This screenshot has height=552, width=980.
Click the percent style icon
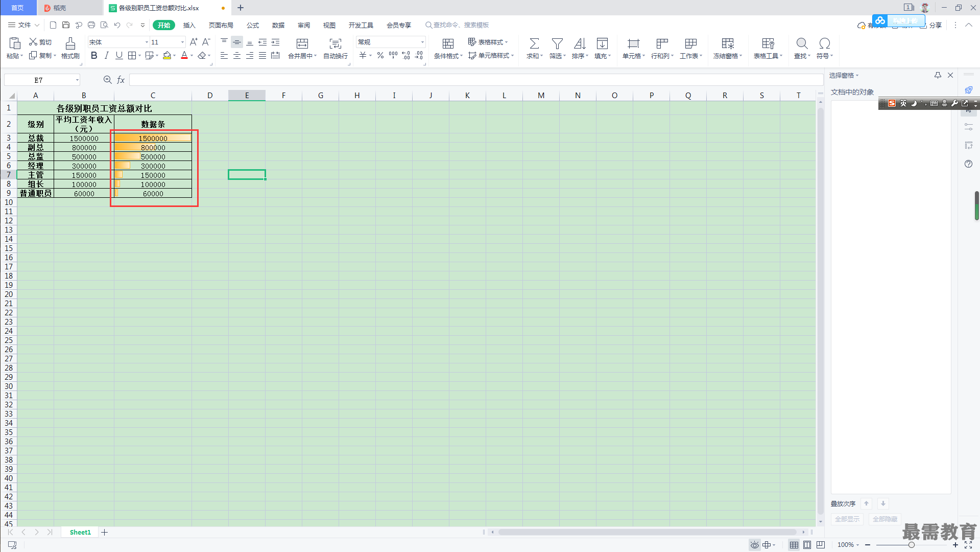pos(380,55)
